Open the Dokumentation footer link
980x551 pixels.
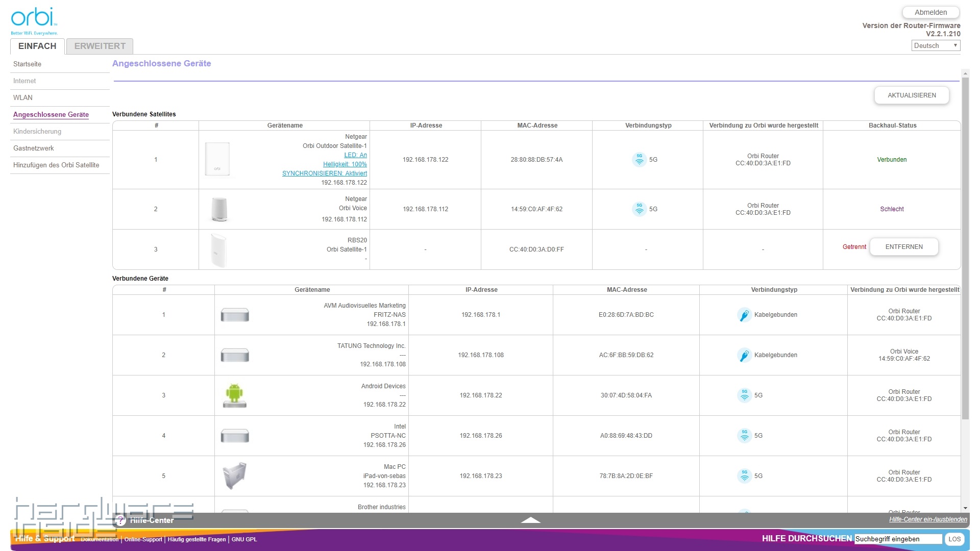pos(100,539)
